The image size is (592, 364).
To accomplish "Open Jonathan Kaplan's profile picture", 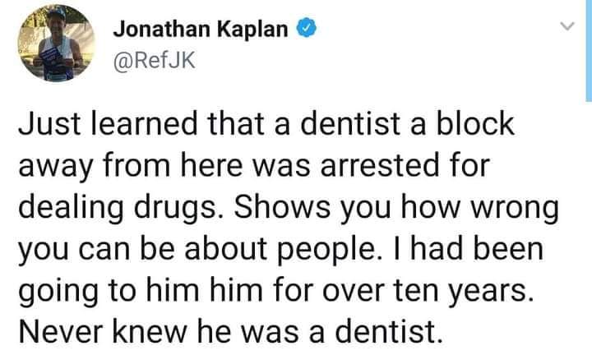I will [x=55, y=41].
